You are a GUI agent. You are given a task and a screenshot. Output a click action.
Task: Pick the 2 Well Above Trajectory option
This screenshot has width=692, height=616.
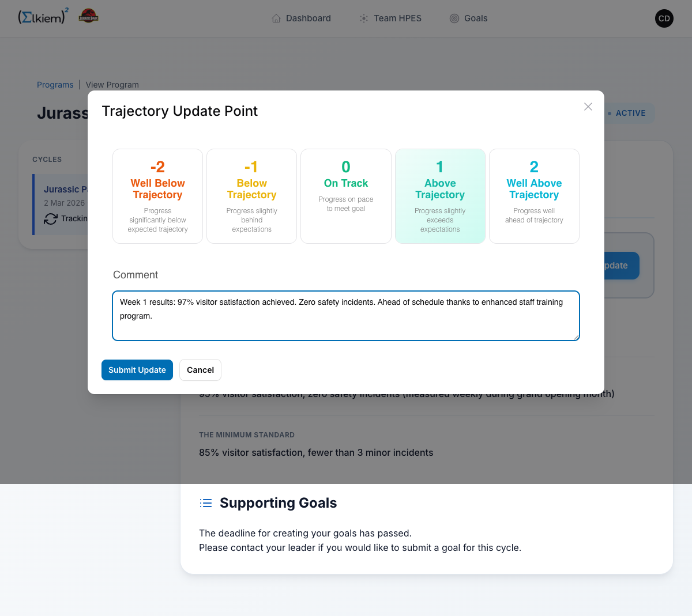point(534,196)
